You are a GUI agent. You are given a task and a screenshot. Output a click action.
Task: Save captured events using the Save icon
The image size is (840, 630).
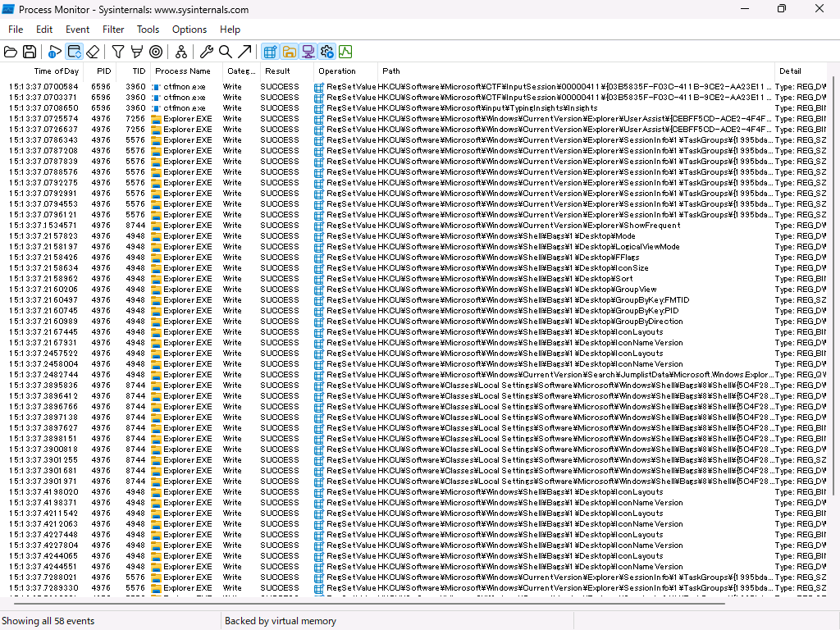coord(30,51)
